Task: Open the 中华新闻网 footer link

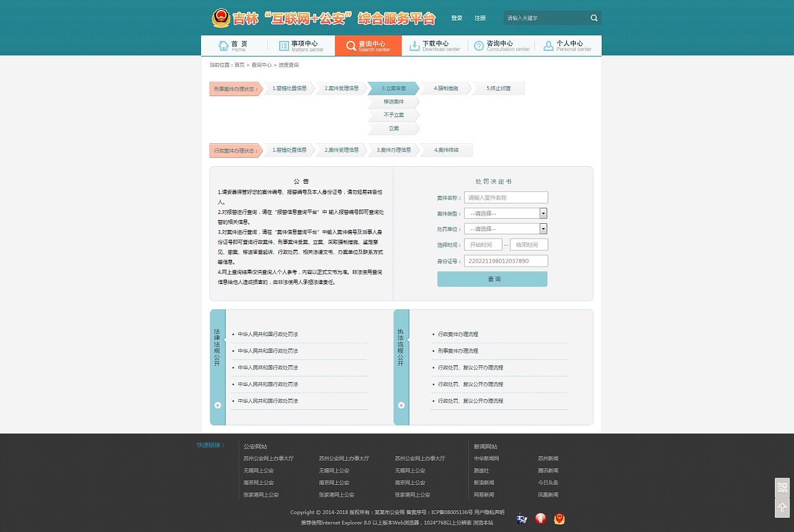Action: pyautogui.click(x=486, y=459)
